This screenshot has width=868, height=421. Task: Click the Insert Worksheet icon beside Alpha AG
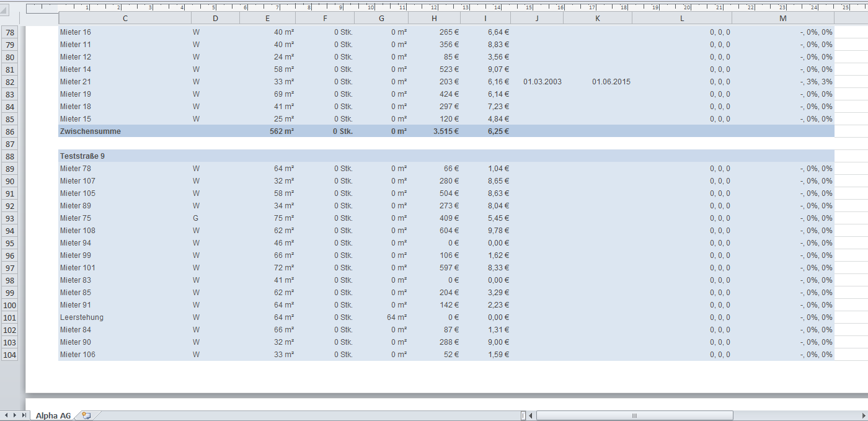(x=86, y=415)
